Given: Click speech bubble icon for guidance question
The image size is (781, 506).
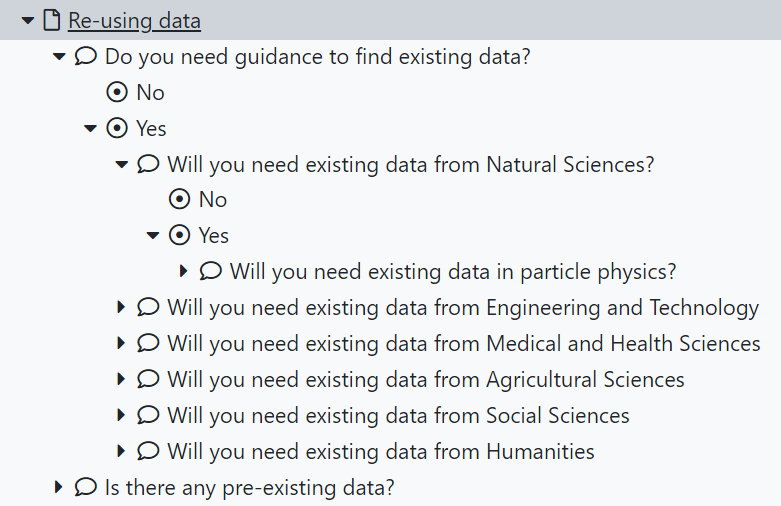Looking at the screenshot, I should 86,56.
